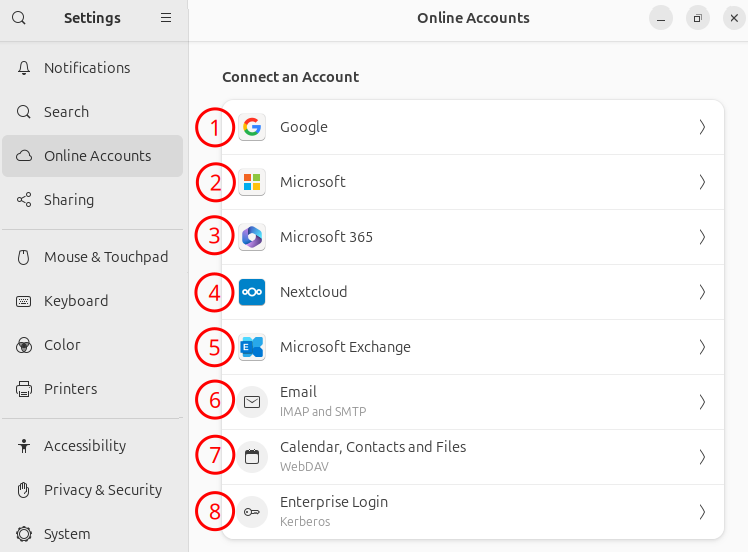Viewport: 748px width, 552px height.
Task: Click the blue Nextcloud logo icon
Action: tap(252, 292)
